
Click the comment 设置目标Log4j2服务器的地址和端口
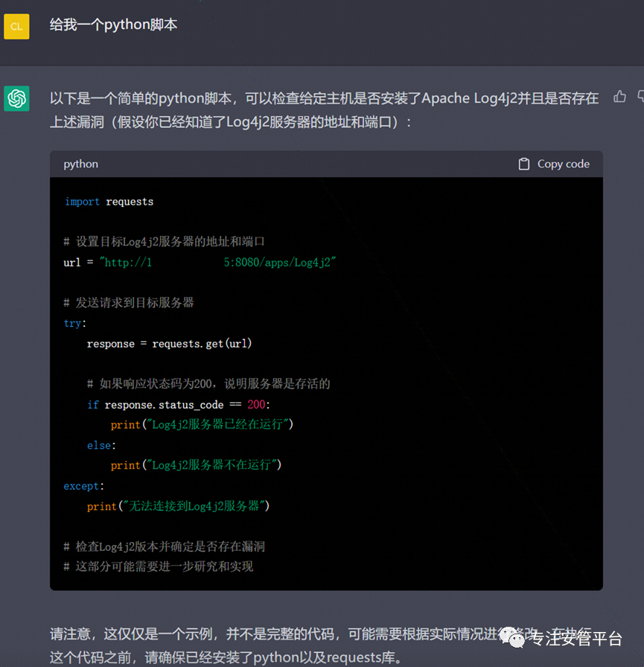pyautogui.click(x=165, y=242)
